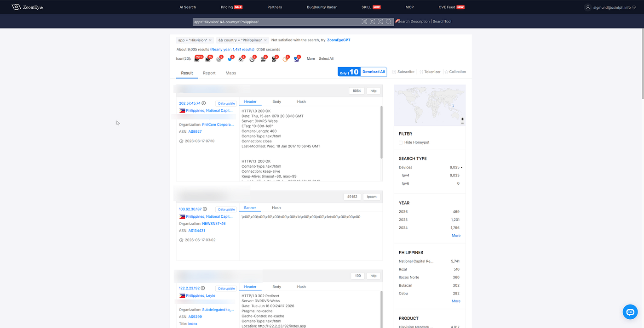Open the user account avatar icon

587,7
